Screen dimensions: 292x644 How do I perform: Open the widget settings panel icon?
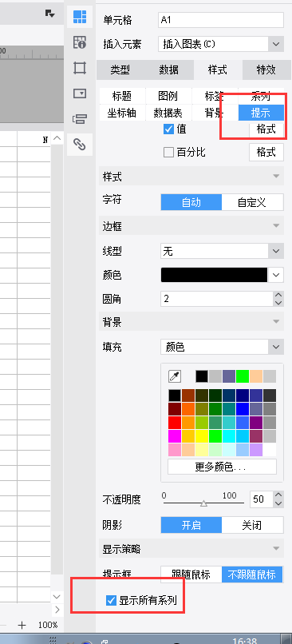point(80,93)
